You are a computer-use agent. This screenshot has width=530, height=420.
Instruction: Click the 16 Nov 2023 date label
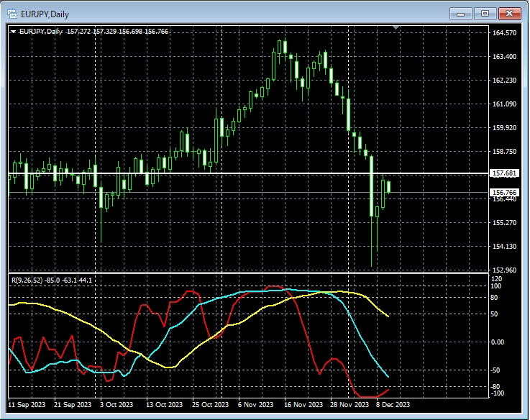(303, 405)
